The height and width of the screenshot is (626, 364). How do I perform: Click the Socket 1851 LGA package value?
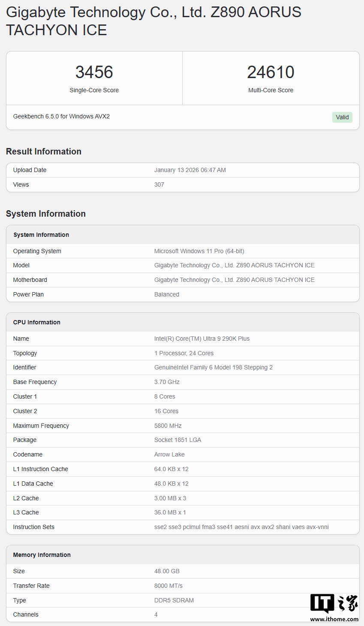[177, 440]
